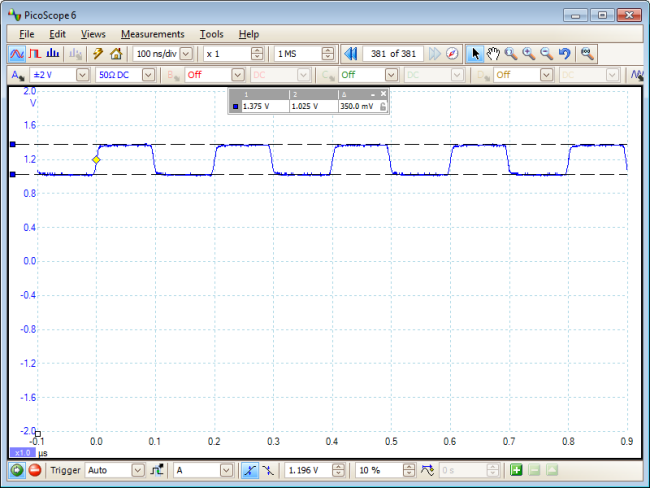Close the ruler legend box
Screen dimensions: 650x488
click(383, 94)
